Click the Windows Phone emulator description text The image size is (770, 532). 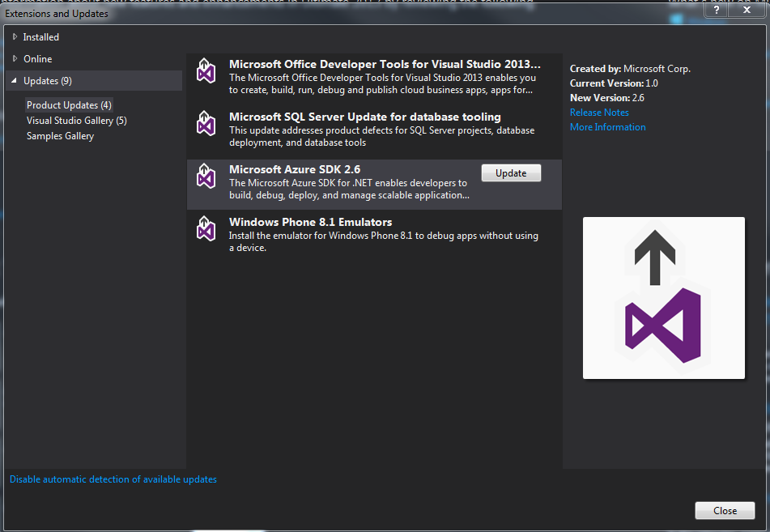(x=384, y=241)
